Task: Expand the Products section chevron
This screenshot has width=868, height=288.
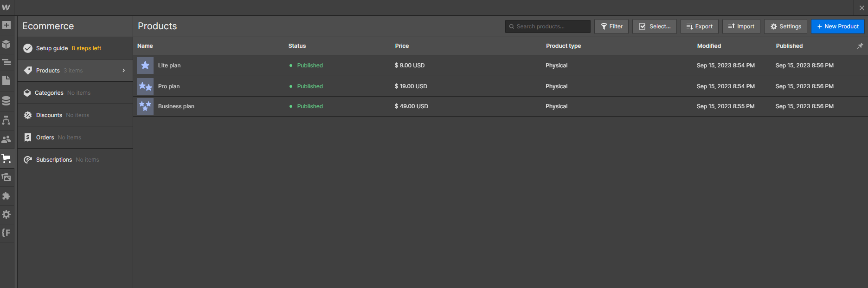Action: tap(124, 71)
